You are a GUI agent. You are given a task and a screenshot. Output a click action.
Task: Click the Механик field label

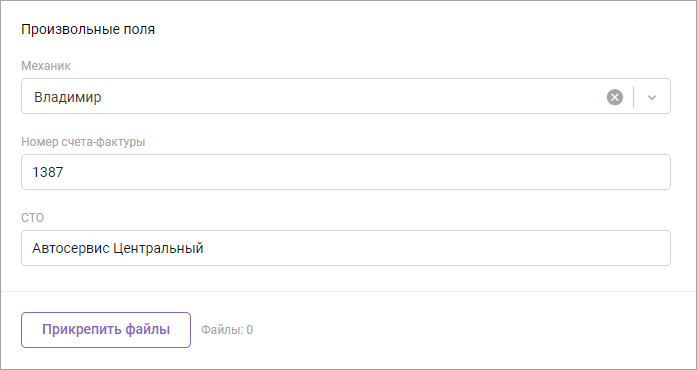tap(46, 66)
